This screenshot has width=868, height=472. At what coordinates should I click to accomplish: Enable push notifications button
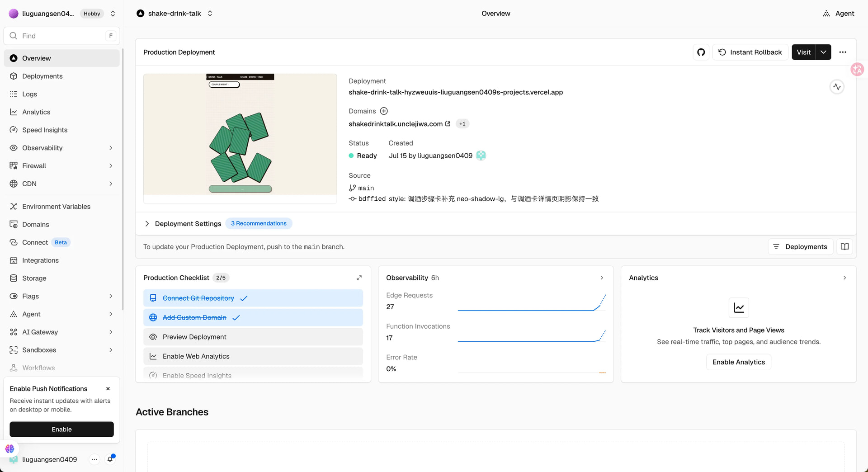click(x=61, y=430)
